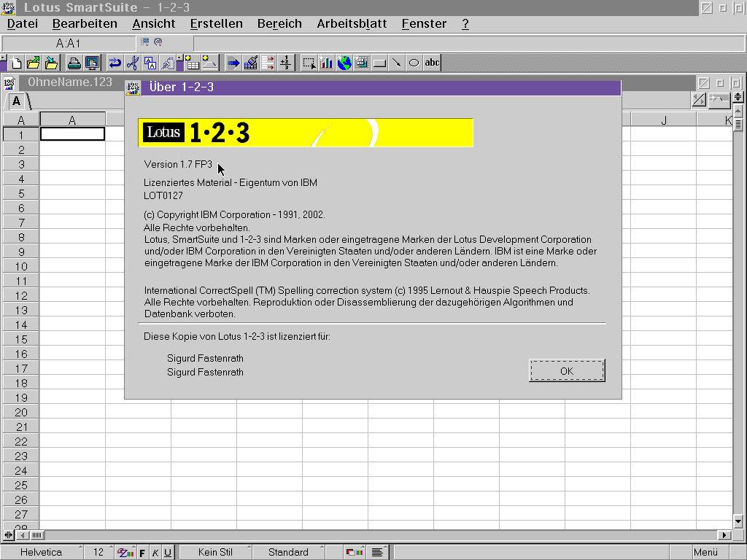Click the row 25 header
This screenshot has width=747, height=560.
(21, 485)
